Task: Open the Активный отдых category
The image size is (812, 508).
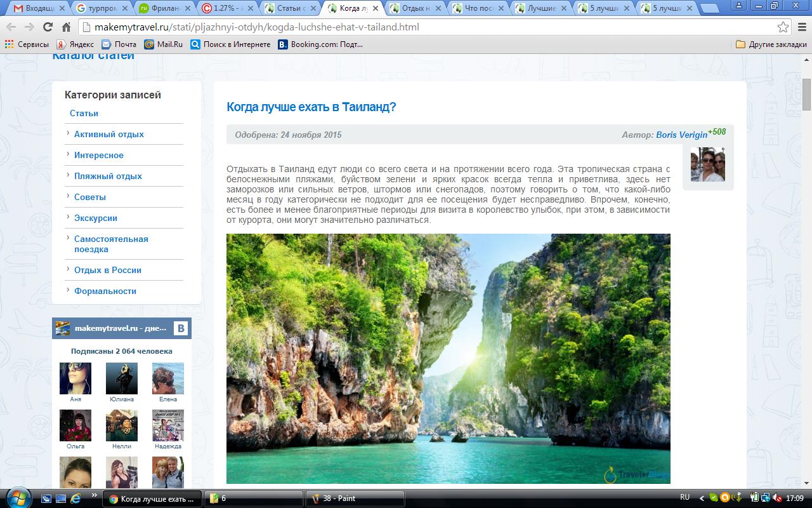Action: tap(108, 134)
